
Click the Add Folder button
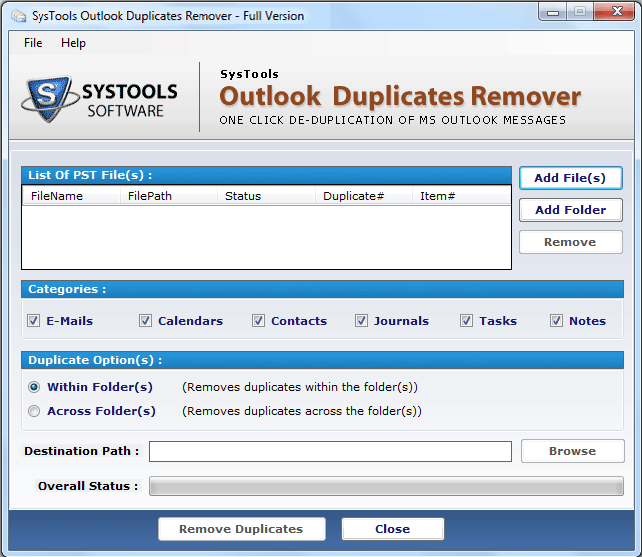pyautogui.click(x=571, y=210)
